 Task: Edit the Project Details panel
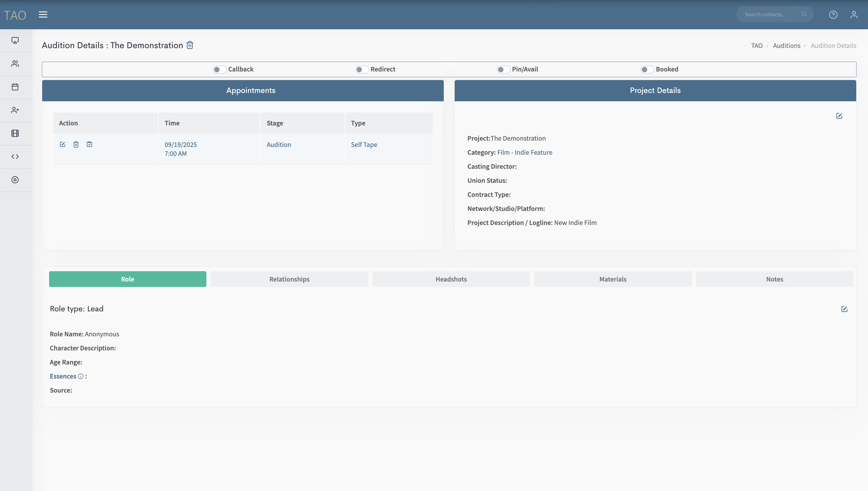click(839, 116)
